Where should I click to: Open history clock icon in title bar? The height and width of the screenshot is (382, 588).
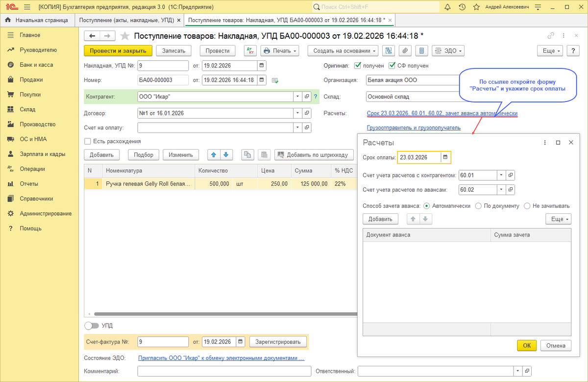(462, 7)
